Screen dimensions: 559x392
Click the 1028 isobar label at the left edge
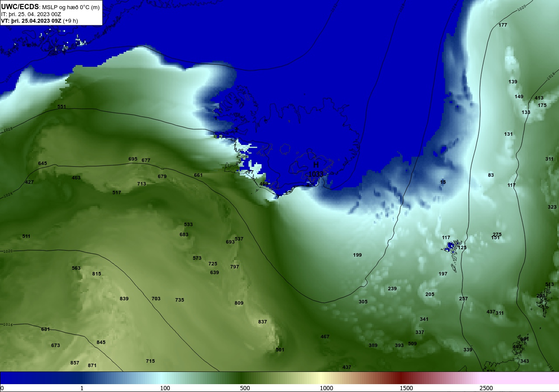pos(7,129)
